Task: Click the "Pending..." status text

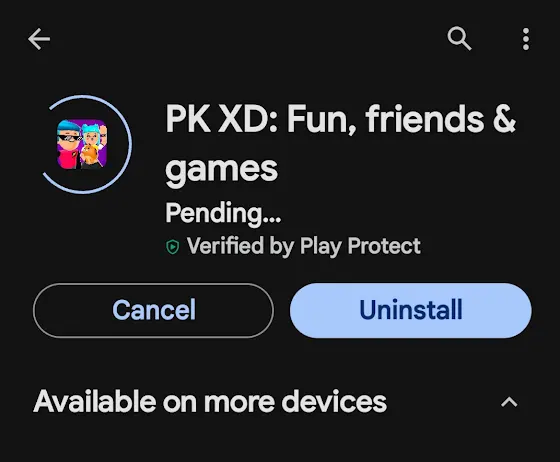Action: click(223, 213)
